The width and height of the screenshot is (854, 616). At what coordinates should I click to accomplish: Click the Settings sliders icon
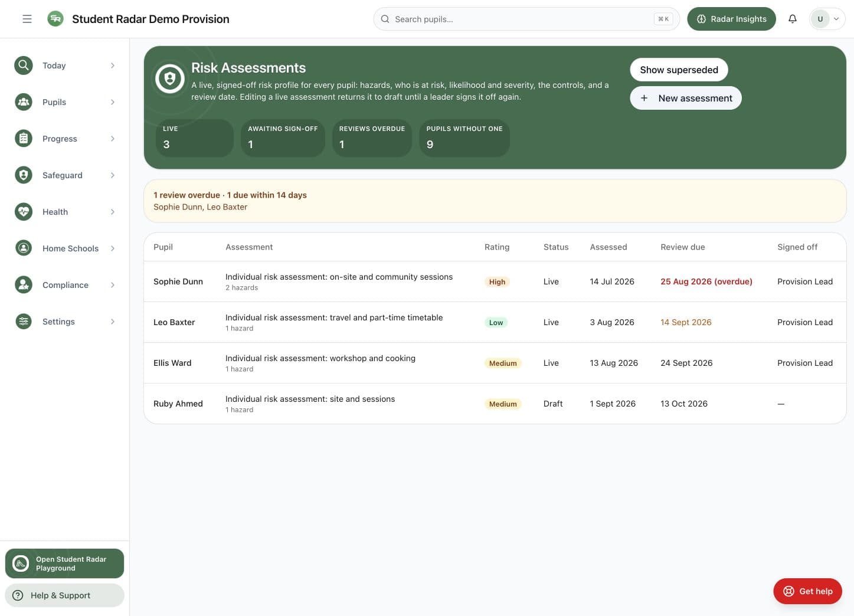(x=24, y=322)
